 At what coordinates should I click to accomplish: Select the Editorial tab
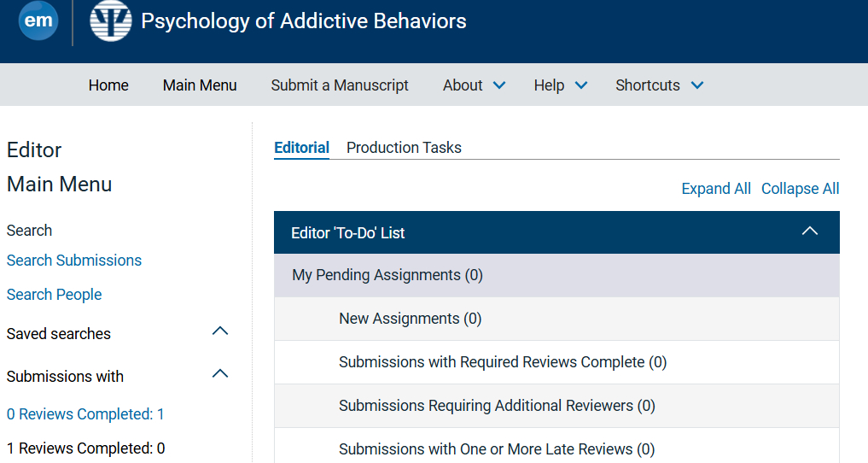click(x=301, y=148)
